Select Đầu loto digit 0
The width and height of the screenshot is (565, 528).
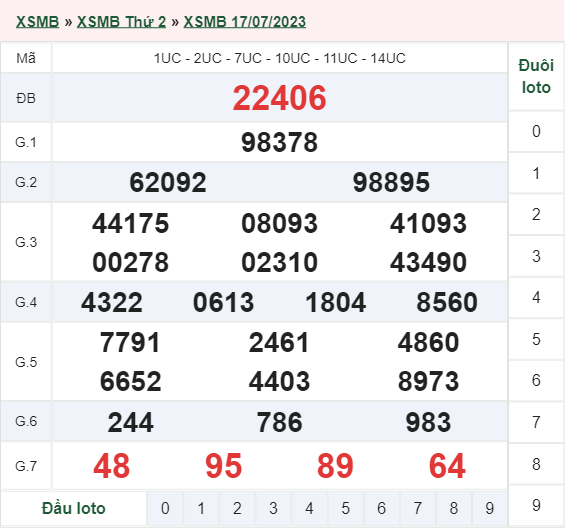coord(165,508)
